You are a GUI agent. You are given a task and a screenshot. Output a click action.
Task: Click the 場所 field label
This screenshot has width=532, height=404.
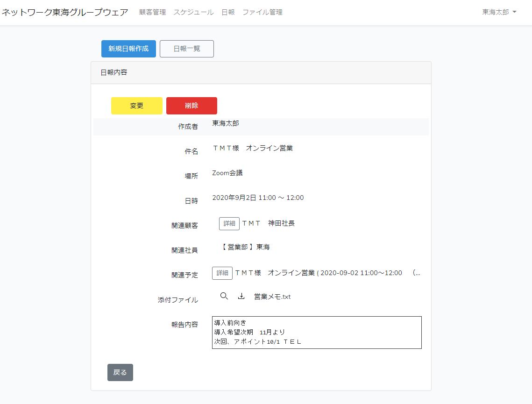click(192, 176)
